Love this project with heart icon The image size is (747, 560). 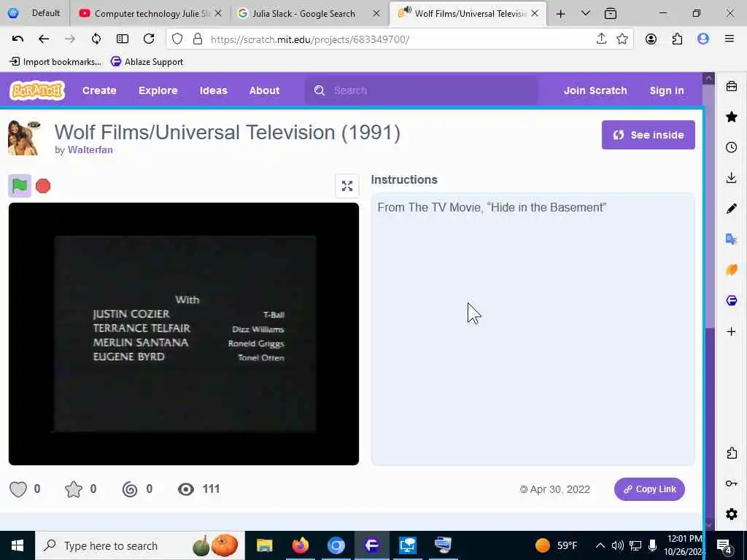click(x=18, y=489)
